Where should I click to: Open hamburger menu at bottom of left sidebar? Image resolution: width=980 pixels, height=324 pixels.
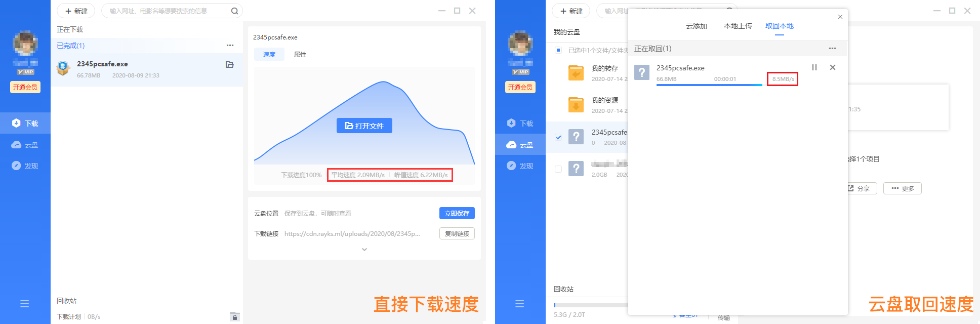tap(24, 304)
